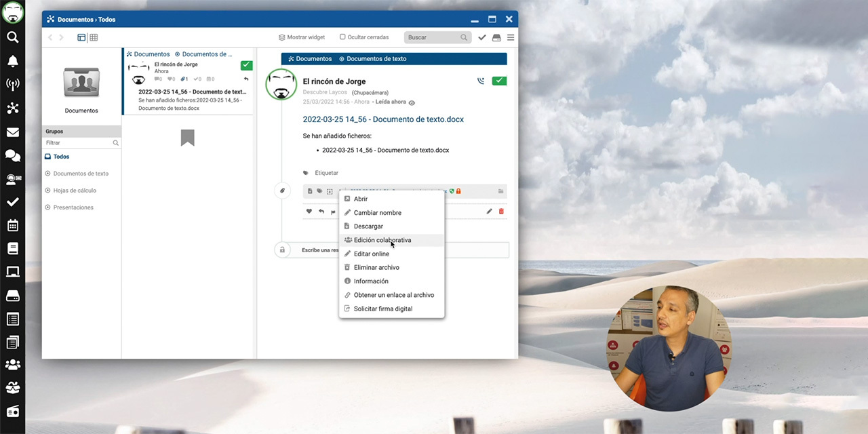868x434 pixels.
Task: Open the mail envelope icon in sidebar
Action: click(x=12, y=132)
